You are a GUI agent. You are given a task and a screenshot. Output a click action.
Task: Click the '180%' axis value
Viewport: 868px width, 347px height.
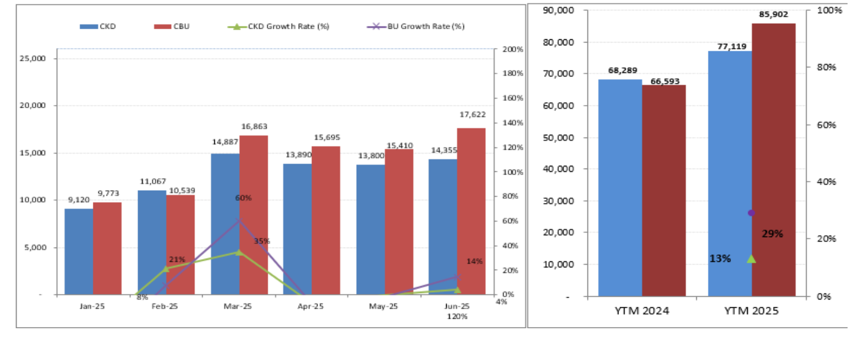pos(513,73)
